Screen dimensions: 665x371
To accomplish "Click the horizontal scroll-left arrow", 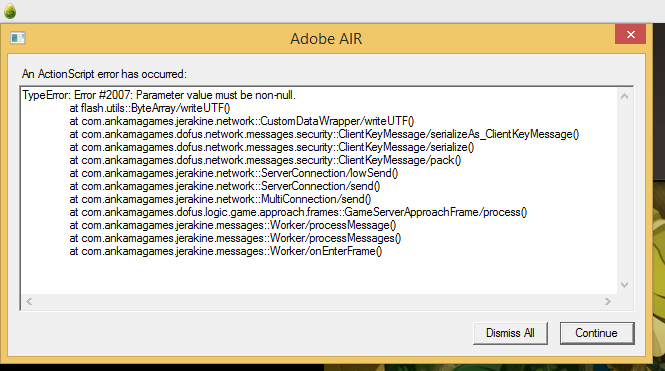I will click(x=29, y=301).
